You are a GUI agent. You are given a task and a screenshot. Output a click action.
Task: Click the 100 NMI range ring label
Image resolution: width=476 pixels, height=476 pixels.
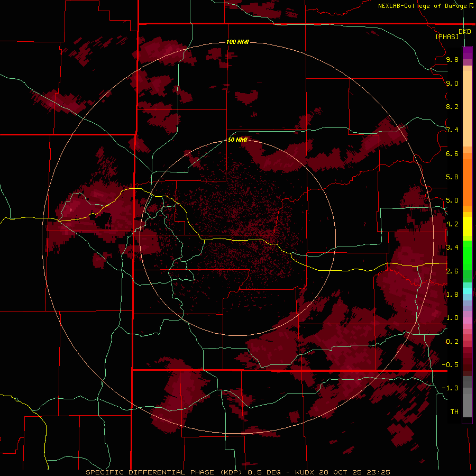[x=237, y=42]
